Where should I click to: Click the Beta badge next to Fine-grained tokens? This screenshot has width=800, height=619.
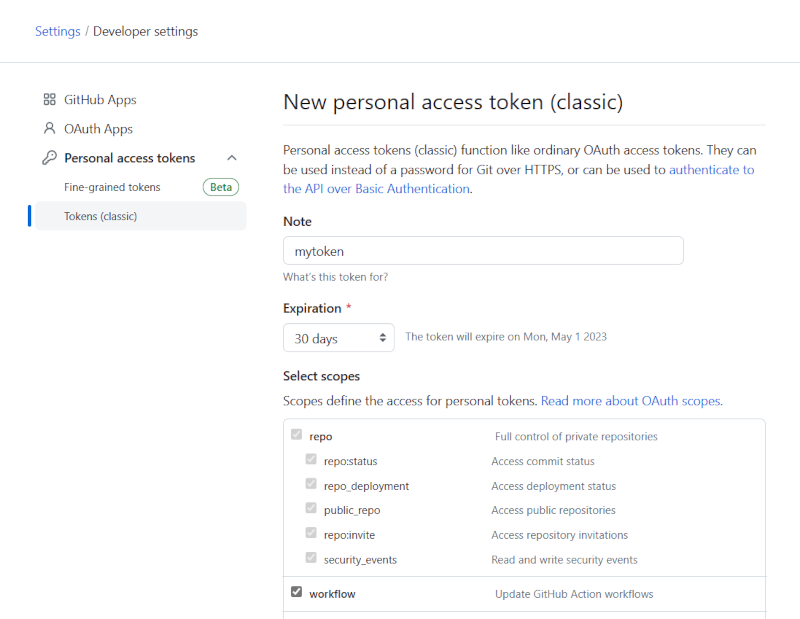220,187
